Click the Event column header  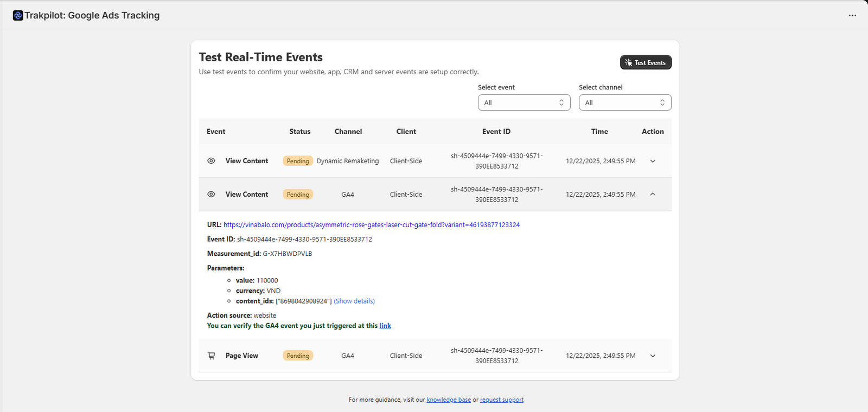coord(216,131)
